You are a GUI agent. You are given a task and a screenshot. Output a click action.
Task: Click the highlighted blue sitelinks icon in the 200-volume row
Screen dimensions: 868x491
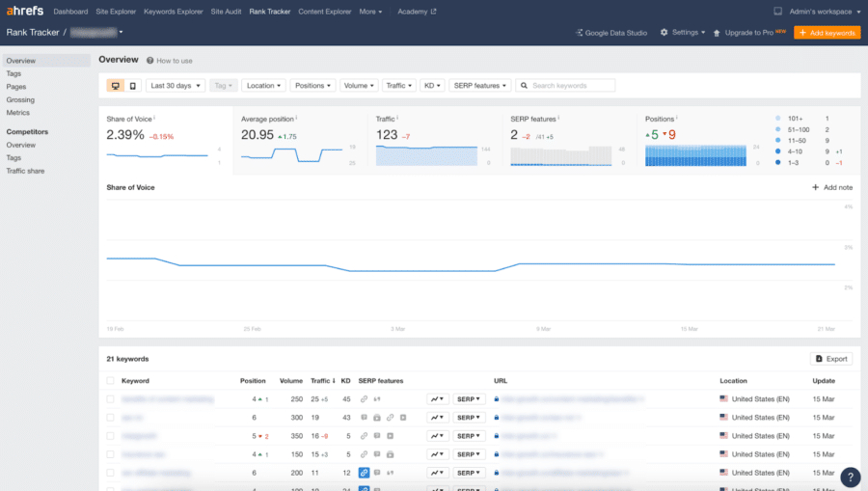[x=364, y=473]
